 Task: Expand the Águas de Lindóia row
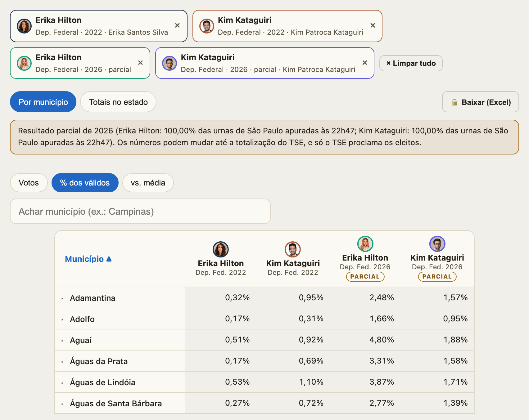pos(62,383)
